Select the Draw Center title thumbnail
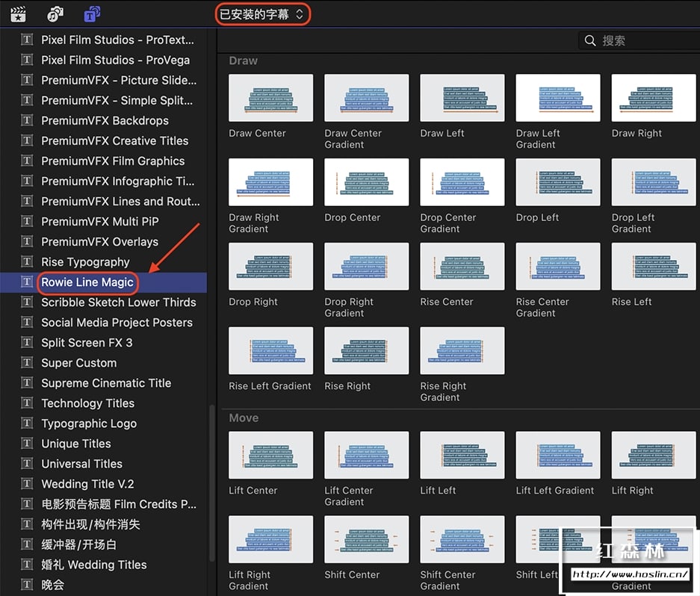The image size is (700, 596). [x=271, y=98]
